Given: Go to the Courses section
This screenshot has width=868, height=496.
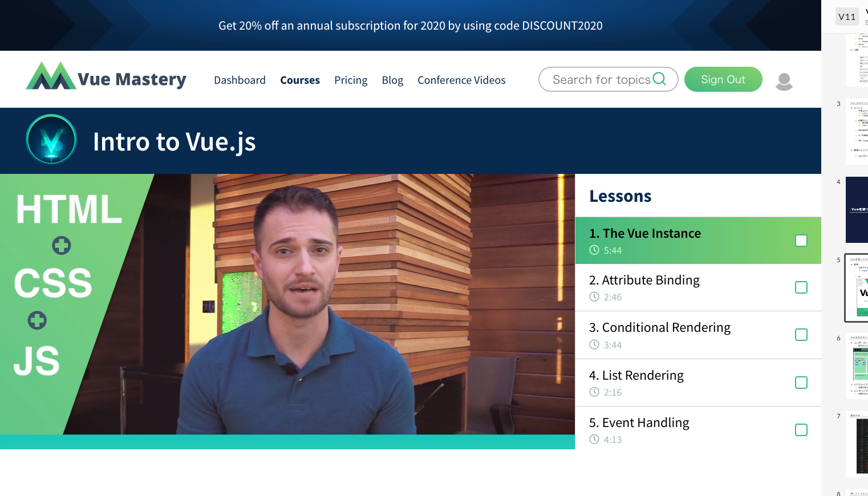Looking at the screenshot, I should click(300, 80).
